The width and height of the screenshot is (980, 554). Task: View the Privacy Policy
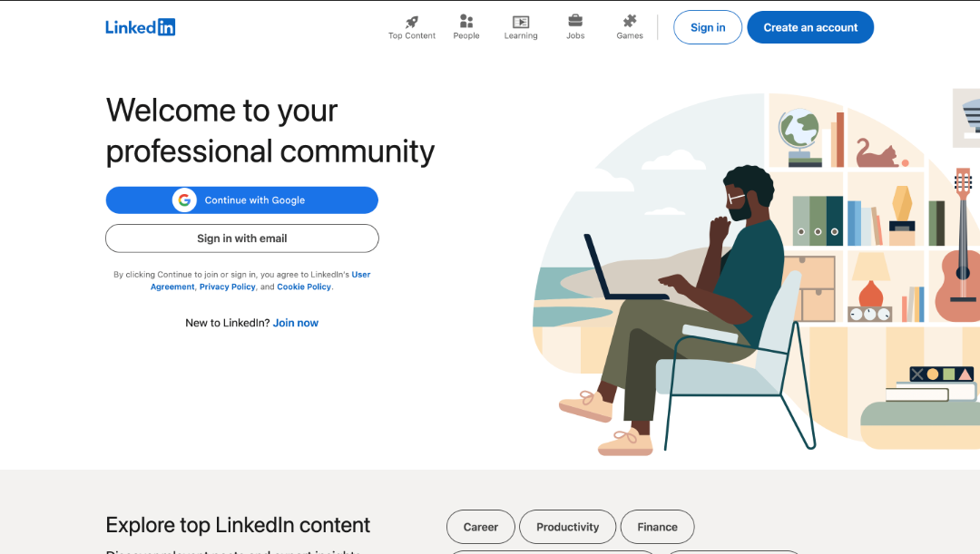(227, 287)
